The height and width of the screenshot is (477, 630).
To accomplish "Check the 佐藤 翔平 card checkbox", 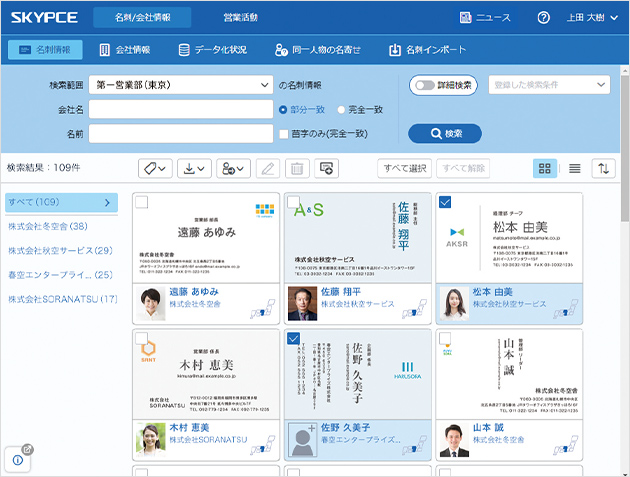I will pos(293,202).
